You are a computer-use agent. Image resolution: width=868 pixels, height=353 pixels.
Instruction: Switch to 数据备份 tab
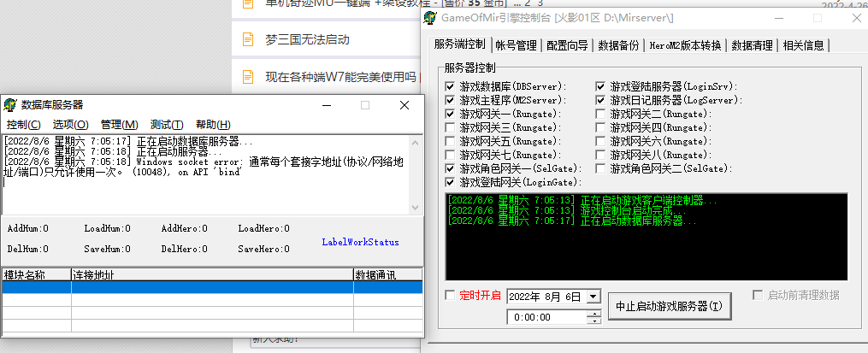(x=618, y=45)
